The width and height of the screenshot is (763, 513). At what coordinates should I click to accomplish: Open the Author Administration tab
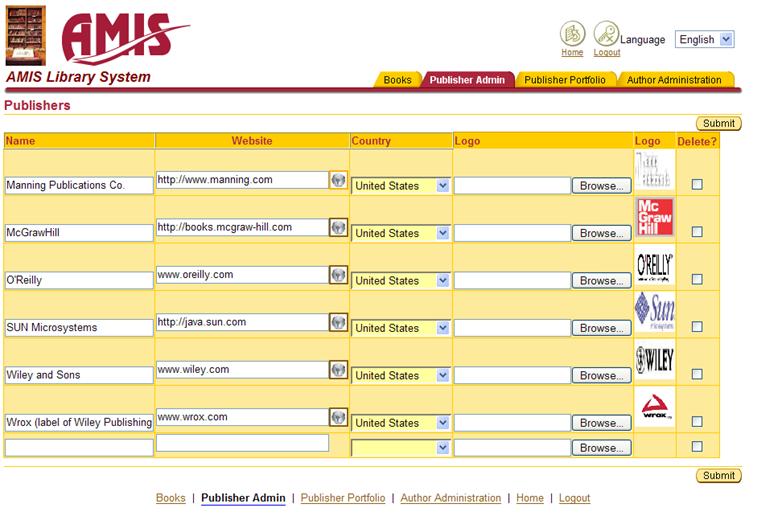[674, 80]
